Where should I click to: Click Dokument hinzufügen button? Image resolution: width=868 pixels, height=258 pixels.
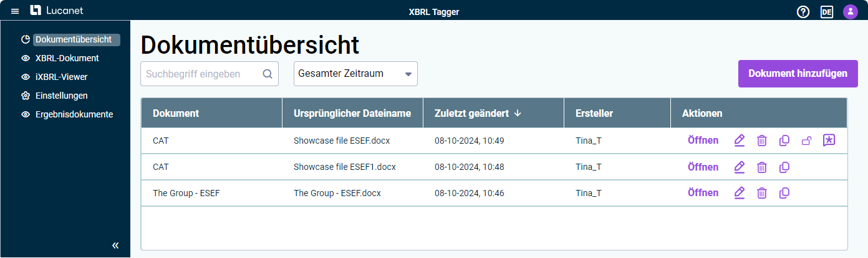pos(798,74)
